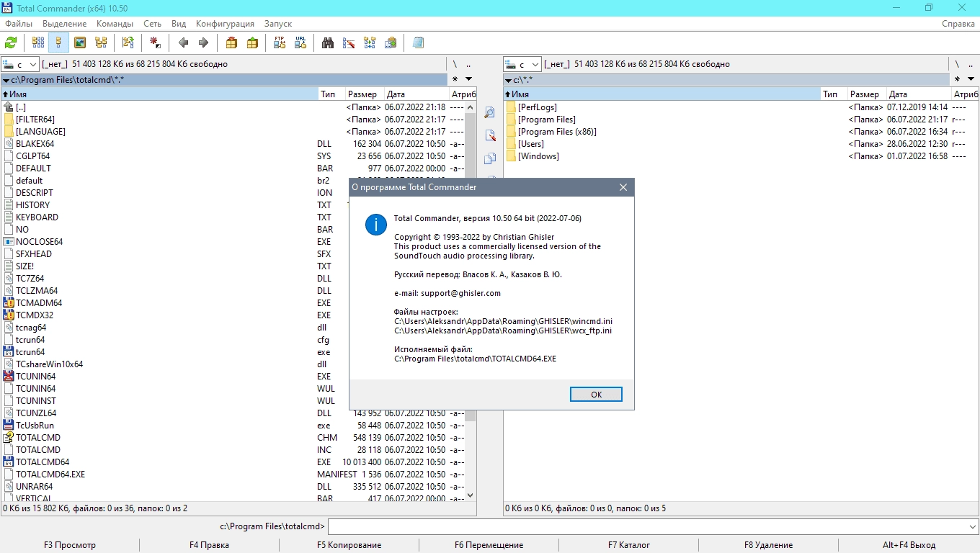Open the right panel drive dropdown
980x553 pixels.
(522, 64)
